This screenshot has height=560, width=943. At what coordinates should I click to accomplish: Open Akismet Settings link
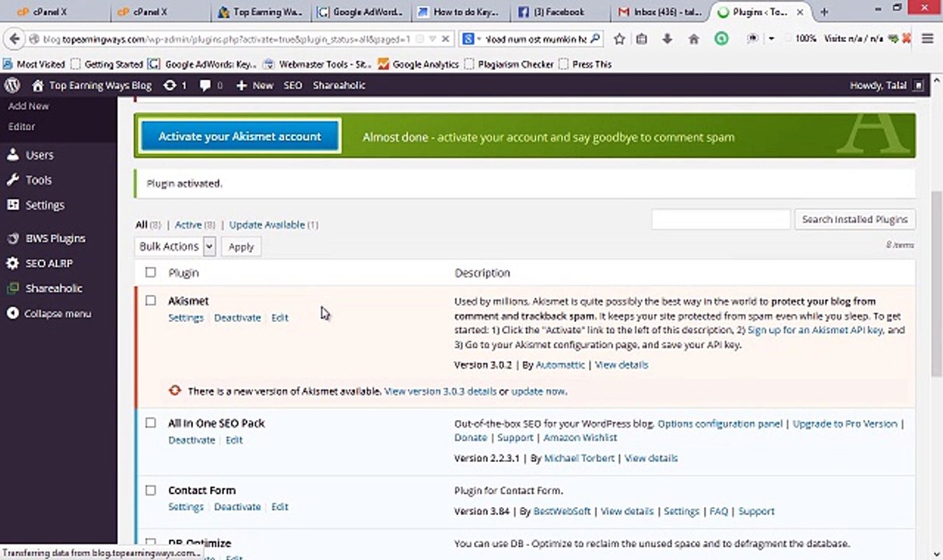186,317
